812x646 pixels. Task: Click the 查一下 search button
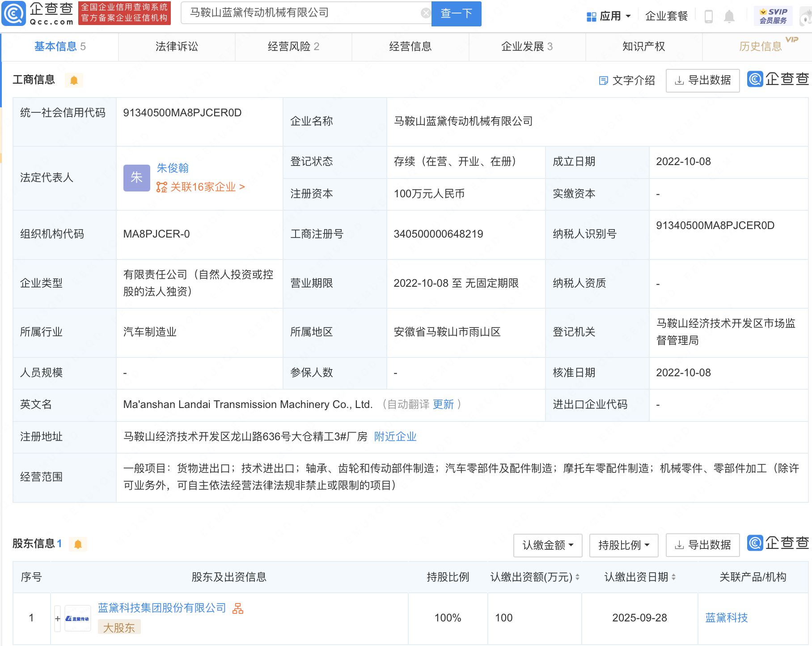(x=457, y=13)
